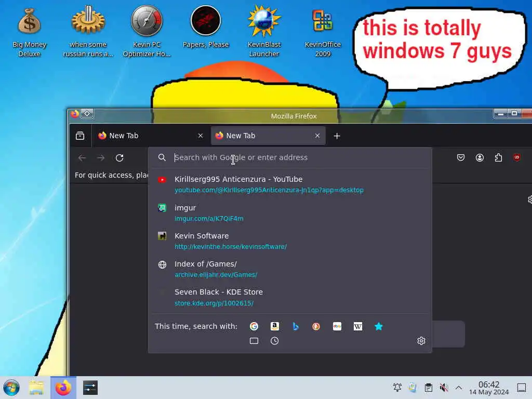
Task: Click the magnifier icon in the address bar
Action: tap(162, 157)
